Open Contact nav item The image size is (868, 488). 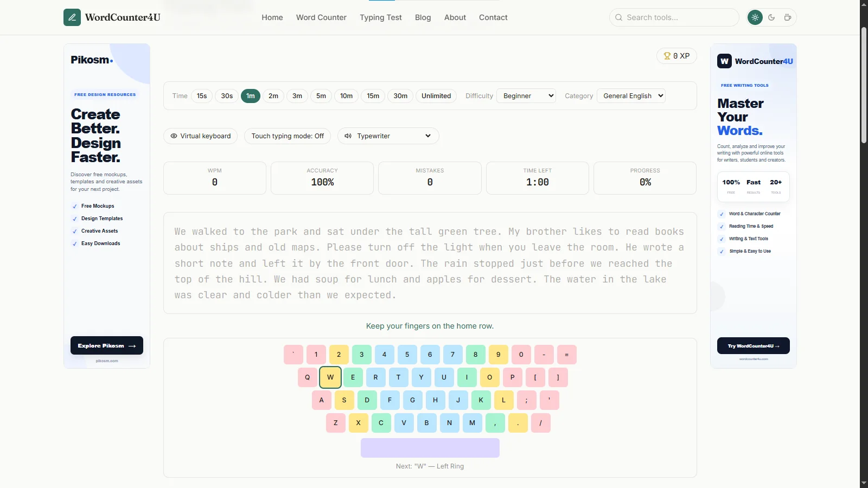[493, 17]
